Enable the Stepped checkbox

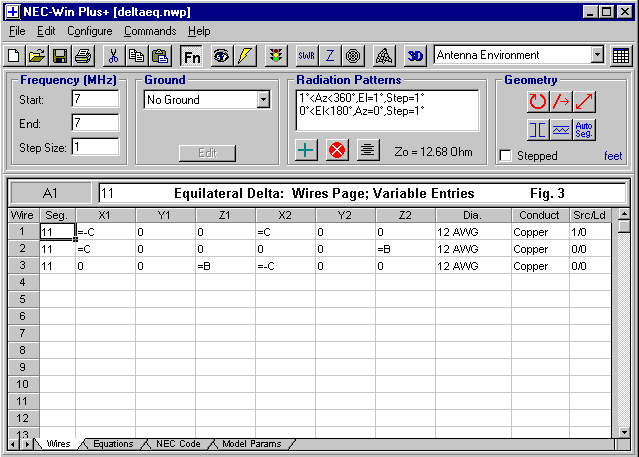[x=506, y=156]
